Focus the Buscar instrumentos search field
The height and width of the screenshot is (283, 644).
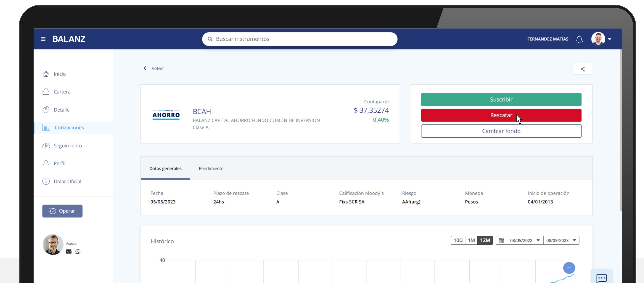(x=300, y=39)
